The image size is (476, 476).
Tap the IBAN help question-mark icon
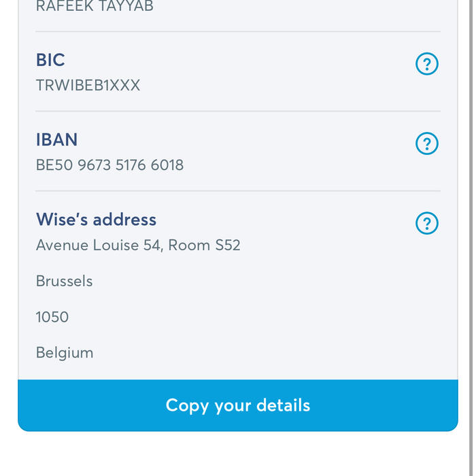click(x=427, y=144)
